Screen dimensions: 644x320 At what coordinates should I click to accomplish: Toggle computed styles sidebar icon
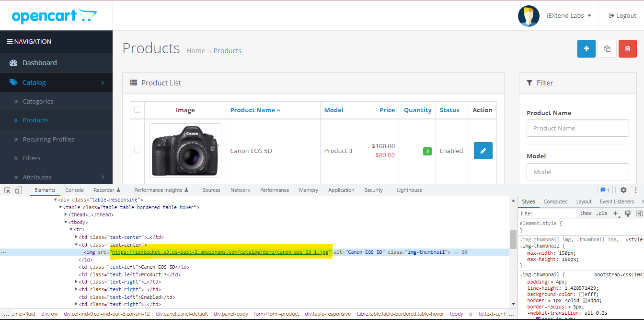pyautogui.click(x=639, y=213)
